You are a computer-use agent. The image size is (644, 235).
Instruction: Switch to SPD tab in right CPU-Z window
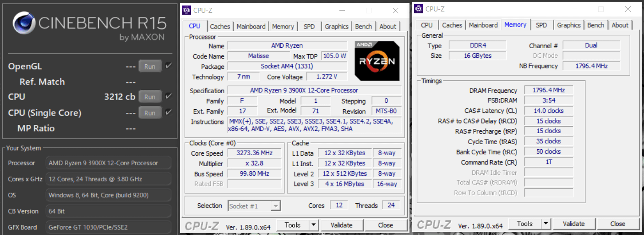pos(541,25)
